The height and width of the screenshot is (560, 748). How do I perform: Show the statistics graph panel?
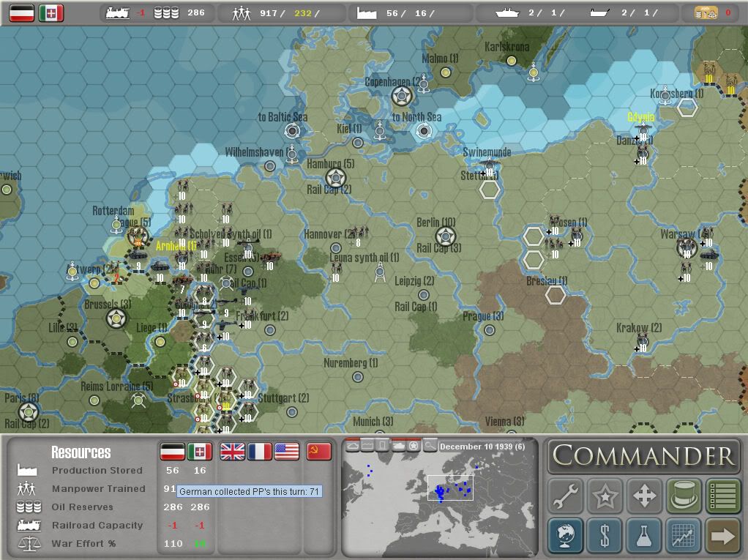point(684,536)
